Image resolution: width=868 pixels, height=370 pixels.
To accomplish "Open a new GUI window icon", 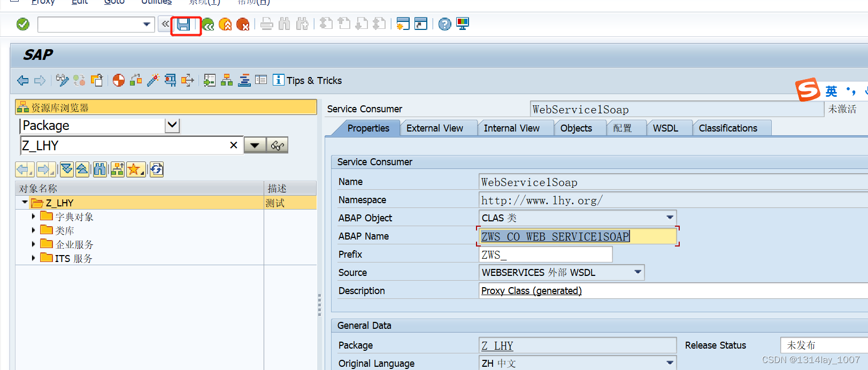I will pyautogui.click(x=403, y=24).
